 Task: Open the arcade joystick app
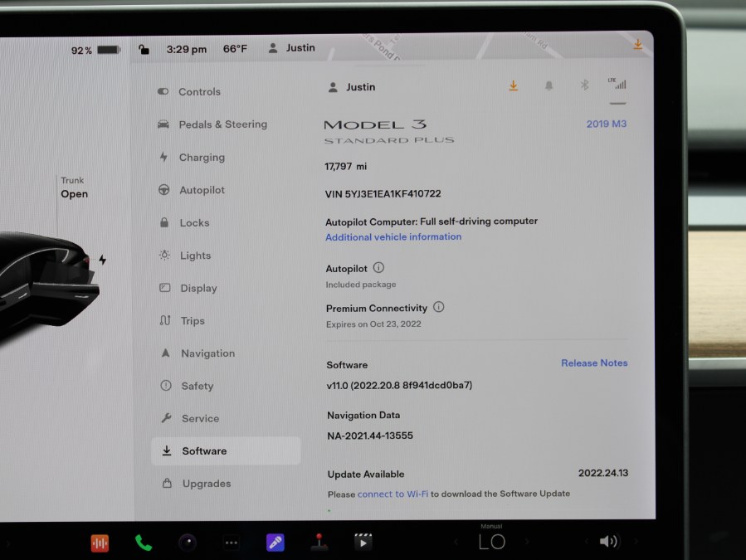(x=319, y=542)
